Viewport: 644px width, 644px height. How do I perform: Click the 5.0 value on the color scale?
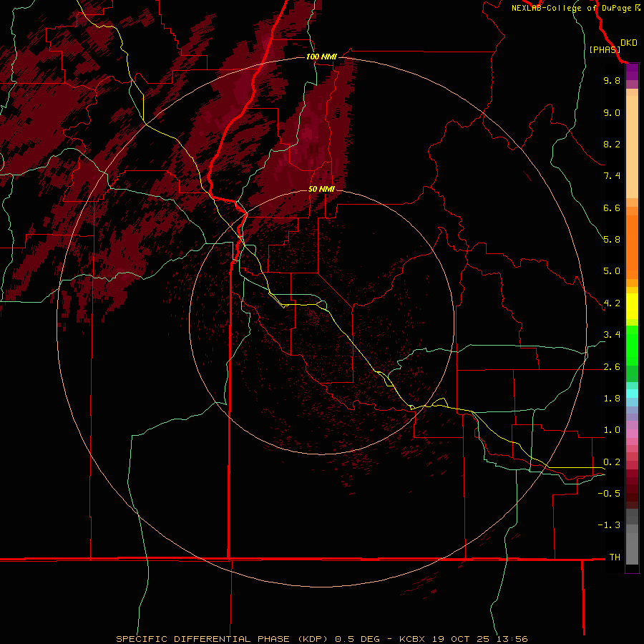coord(612,271)
